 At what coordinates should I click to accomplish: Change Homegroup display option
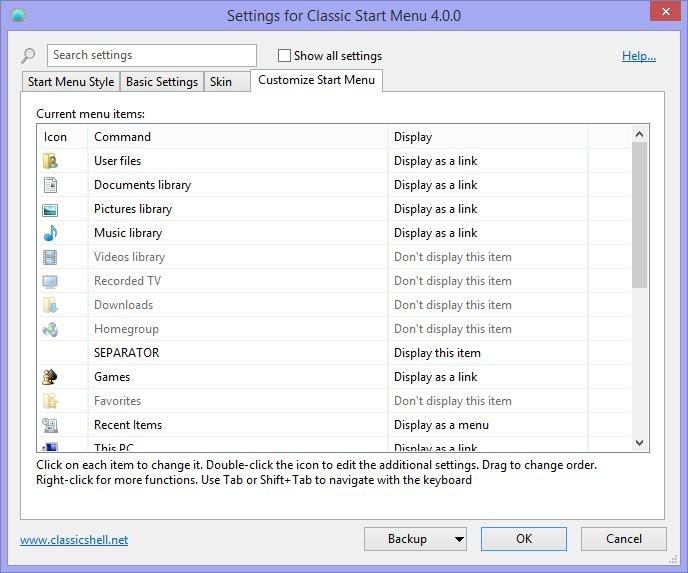click(453, 329)
